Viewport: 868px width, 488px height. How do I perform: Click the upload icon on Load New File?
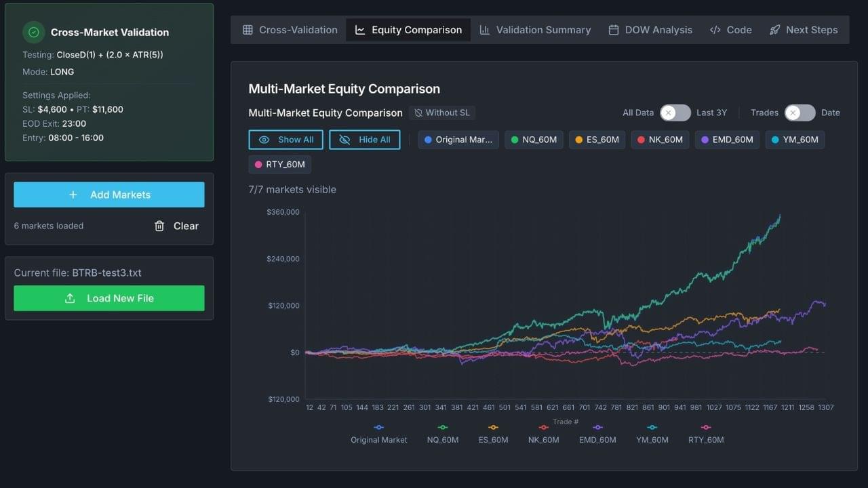point(70,298)
